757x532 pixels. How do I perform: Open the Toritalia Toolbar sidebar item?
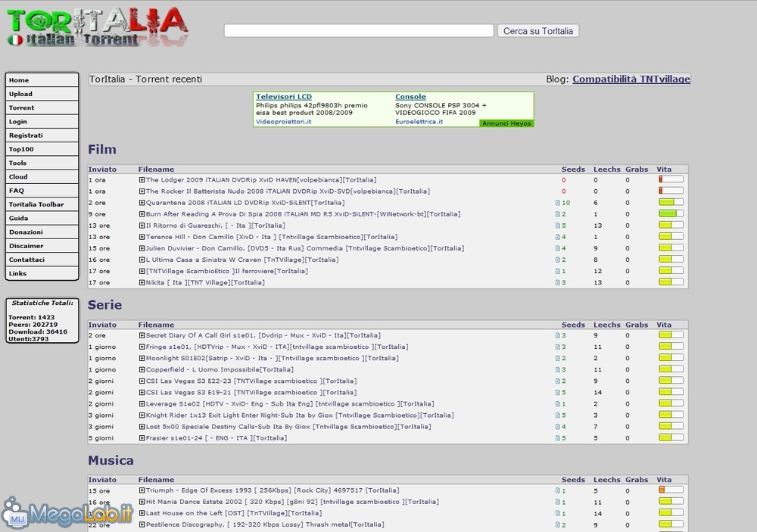pos(42,204)
